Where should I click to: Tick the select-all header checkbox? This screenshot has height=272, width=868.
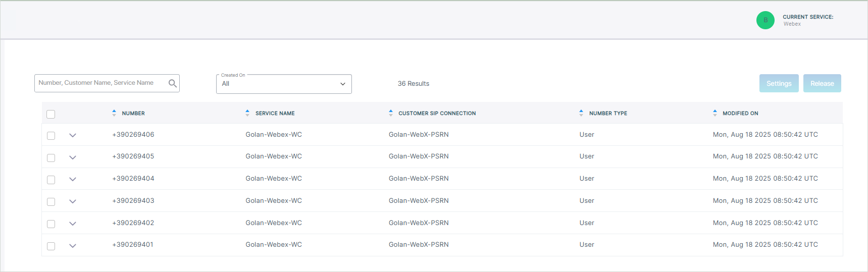(51, 114)
